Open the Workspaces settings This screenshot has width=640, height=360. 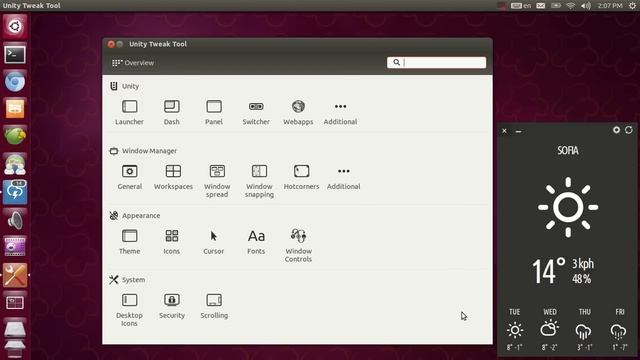point(173,177)
